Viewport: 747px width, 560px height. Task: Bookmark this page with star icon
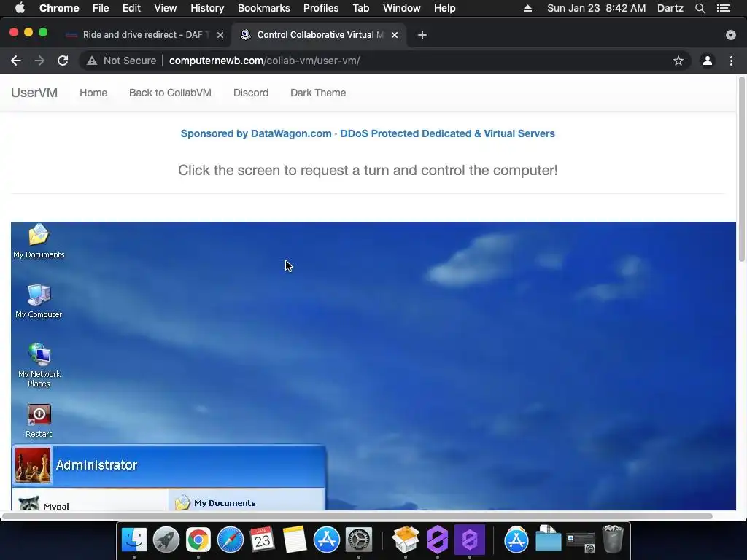click(x=678, y=61)
